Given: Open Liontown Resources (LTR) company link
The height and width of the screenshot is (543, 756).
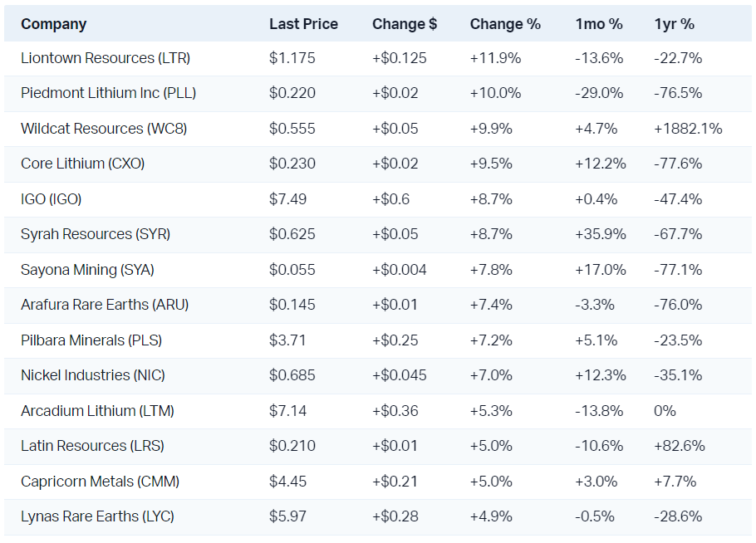Looking at the screenshot, I should [x=106, y=58].
